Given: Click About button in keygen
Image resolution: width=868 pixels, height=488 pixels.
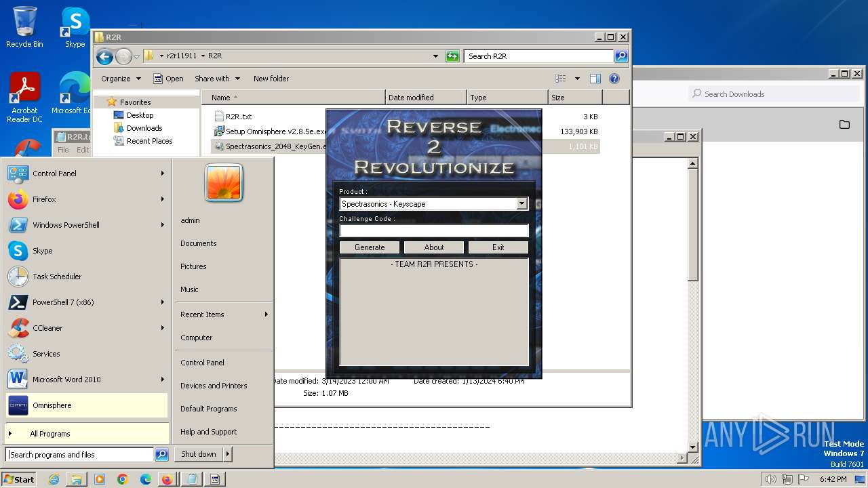Looking at the screenshot, I should coord(434,247).
